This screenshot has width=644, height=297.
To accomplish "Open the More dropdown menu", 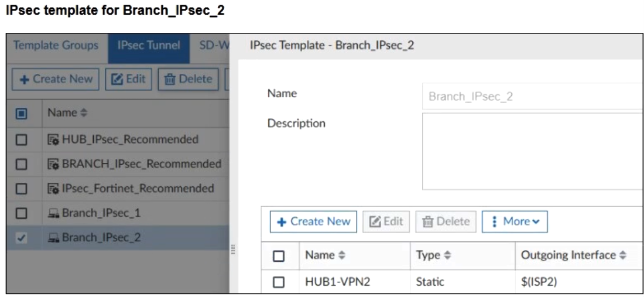I will 515,222.
